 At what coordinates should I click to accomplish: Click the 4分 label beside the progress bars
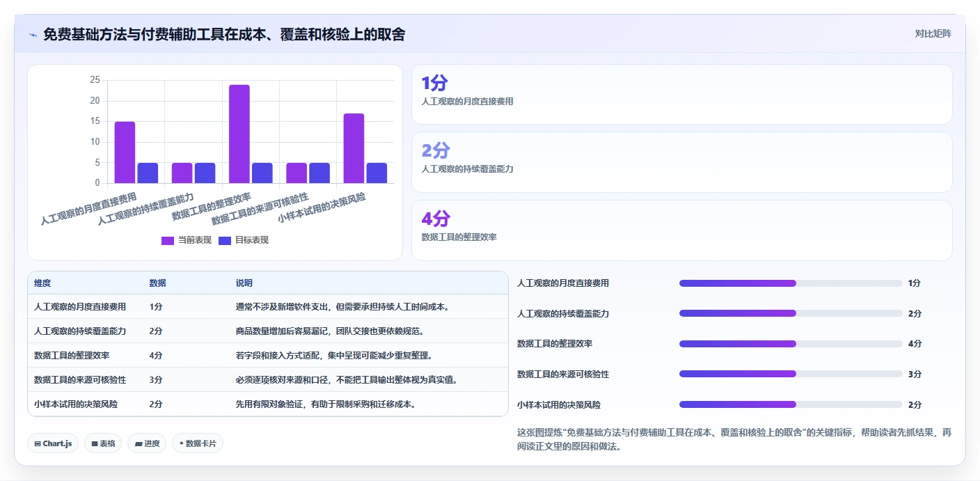coord(915,344)
